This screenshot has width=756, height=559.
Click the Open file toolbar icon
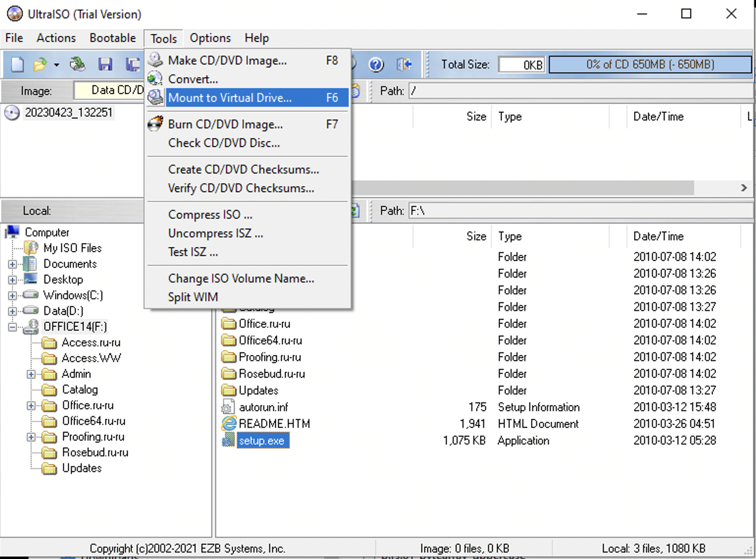40,64
